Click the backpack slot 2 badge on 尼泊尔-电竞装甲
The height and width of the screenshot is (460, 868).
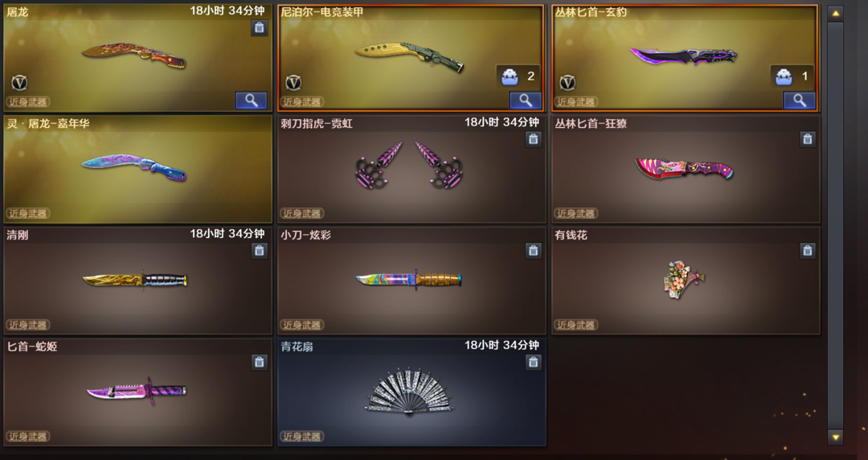[x=518, y=76]
